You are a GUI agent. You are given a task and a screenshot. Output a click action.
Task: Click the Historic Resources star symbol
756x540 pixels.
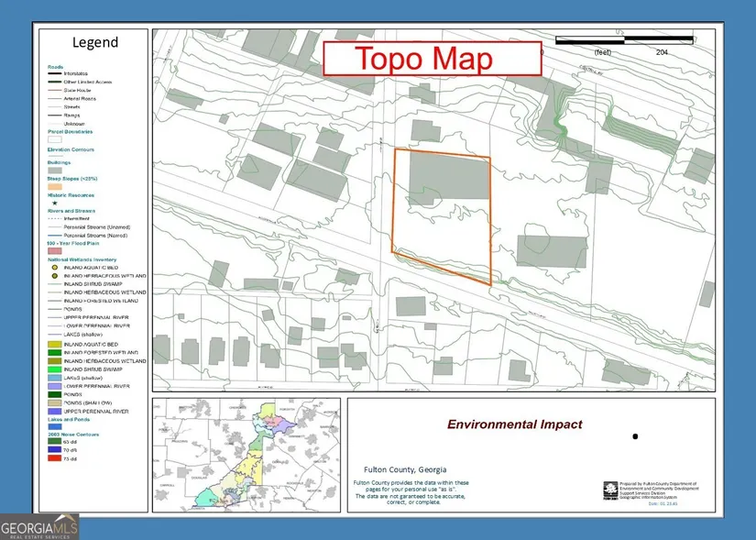[x=54, y=203]
